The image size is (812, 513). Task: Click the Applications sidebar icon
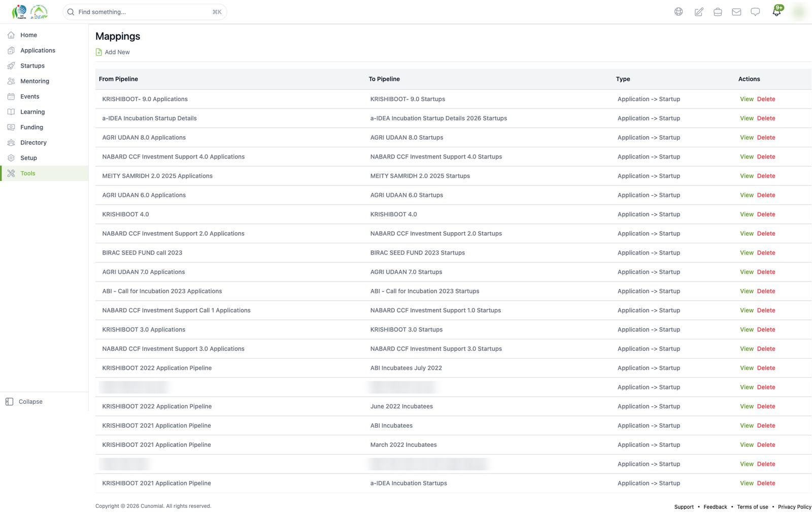coord(11,50)
